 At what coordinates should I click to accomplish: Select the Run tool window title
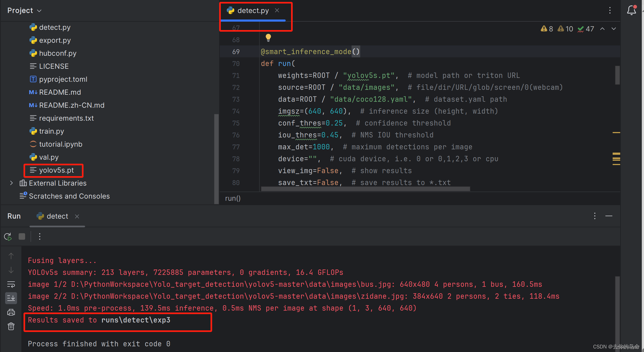(x=14, y=216)
